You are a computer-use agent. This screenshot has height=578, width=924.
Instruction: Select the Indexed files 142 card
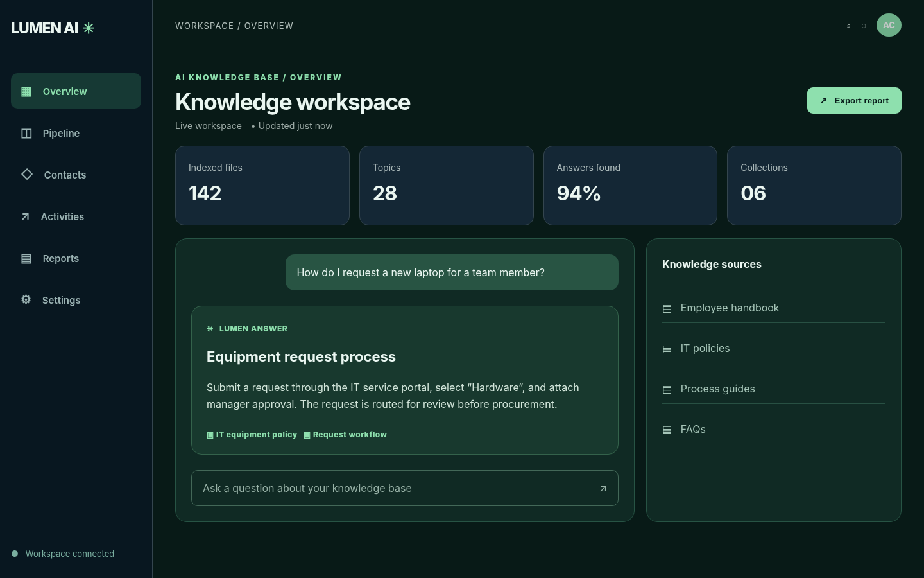(262, 186)
